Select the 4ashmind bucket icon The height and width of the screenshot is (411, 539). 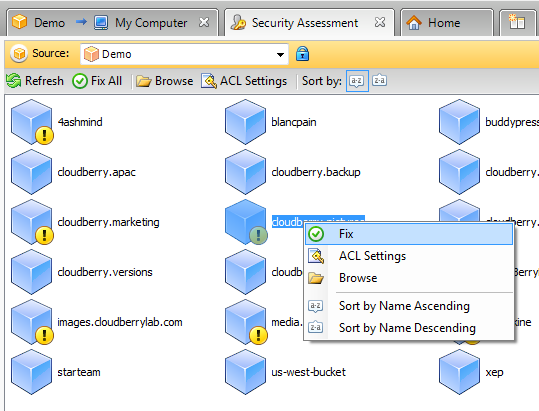click(x=32, y=122)
